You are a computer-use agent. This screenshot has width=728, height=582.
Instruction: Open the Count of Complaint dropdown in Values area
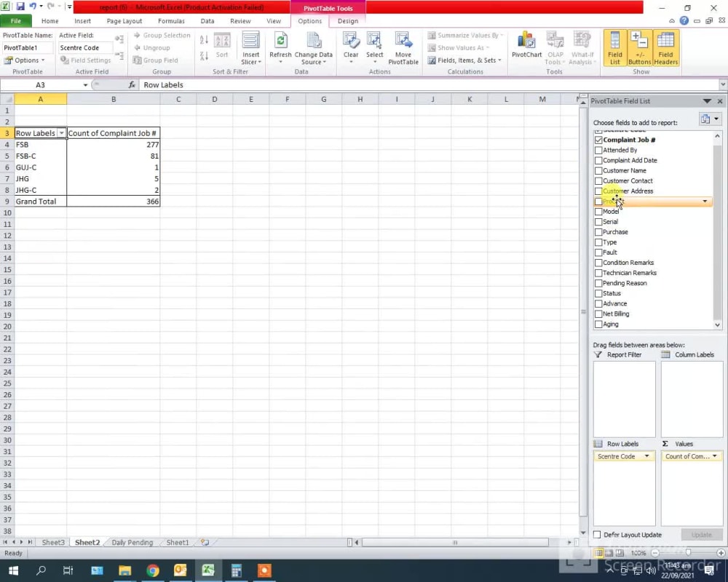tap(714, 456)
